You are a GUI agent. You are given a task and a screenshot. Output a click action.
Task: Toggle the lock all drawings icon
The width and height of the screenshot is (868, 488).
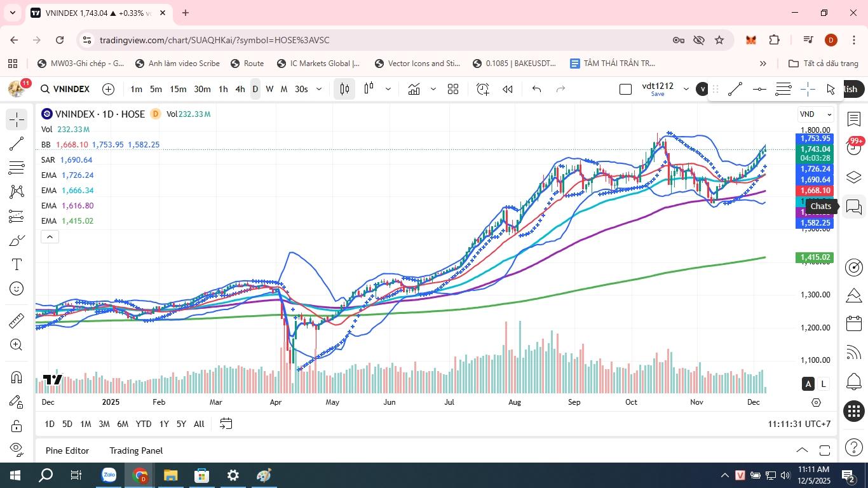point(17,426)
